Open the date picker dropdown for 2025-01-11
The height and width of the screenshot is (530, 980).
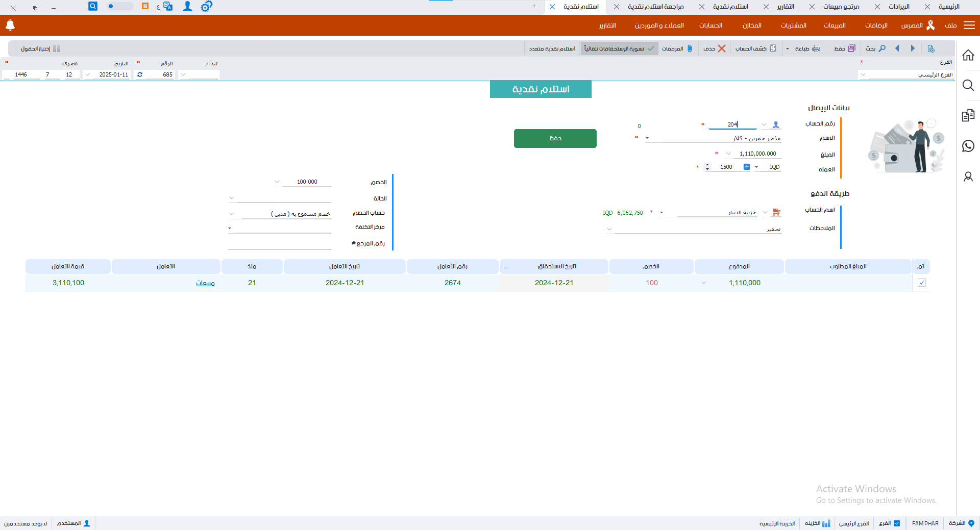point(88,74)
